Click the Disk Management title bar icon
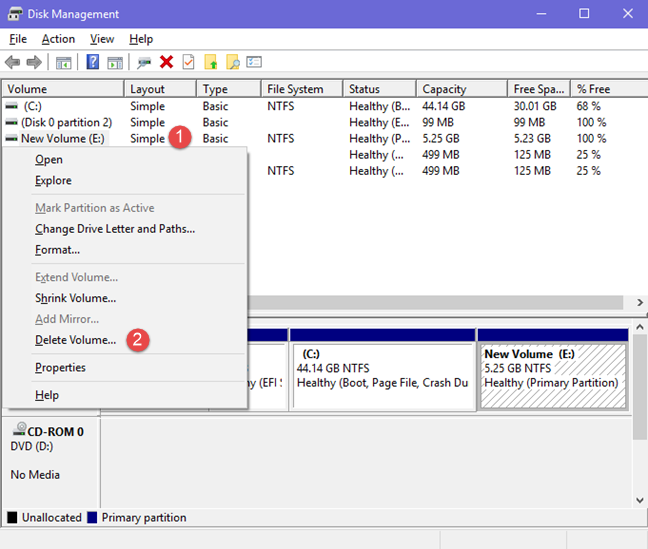The height and width of the screenshot is (549, 648). point(15,14)
